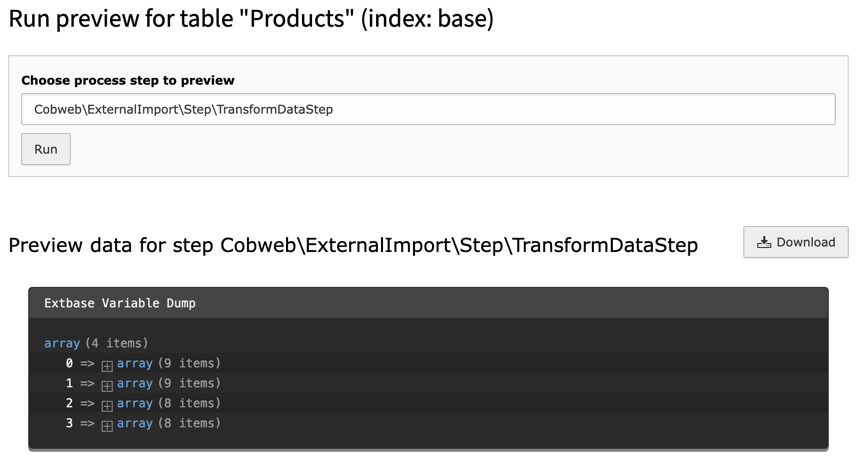
Task: Click the "Run preview for table" heading
Action: (251, 19)
